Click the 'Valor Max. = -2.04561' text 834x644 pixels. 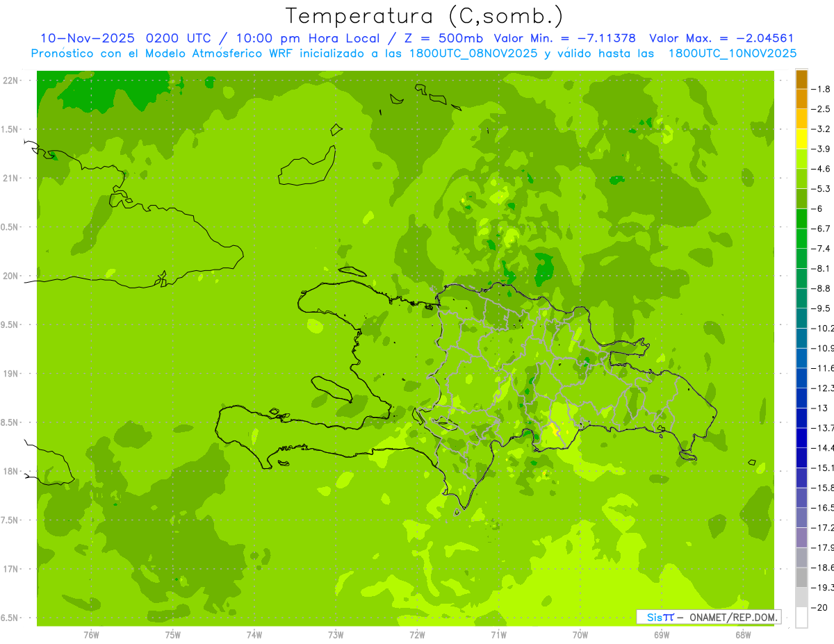[x=721, y=38]
